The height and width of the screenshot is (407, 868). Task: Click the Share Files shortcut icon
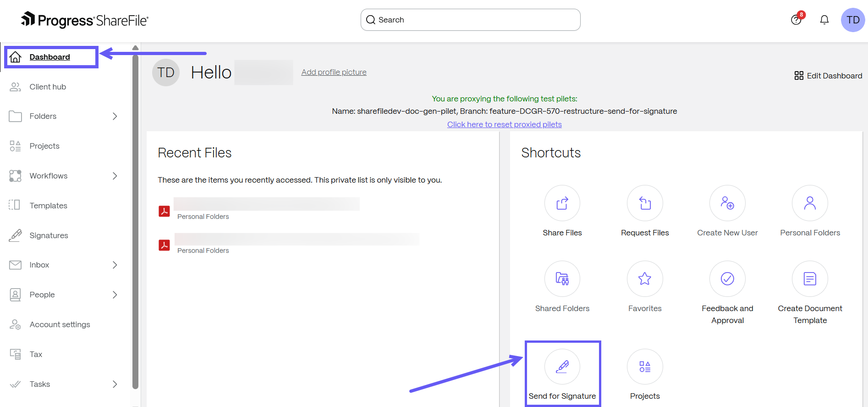pos(562,203)
